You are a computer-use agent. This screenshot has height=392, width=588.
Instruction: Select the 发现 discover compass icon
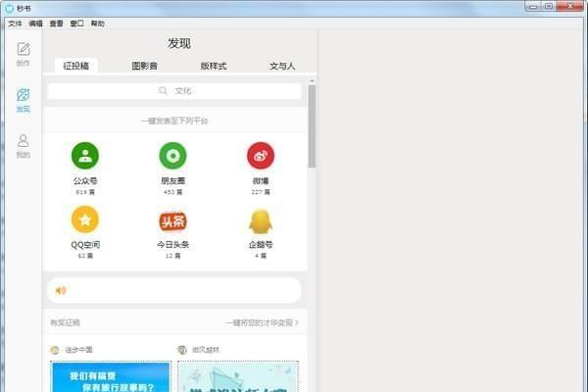[24, 95]
